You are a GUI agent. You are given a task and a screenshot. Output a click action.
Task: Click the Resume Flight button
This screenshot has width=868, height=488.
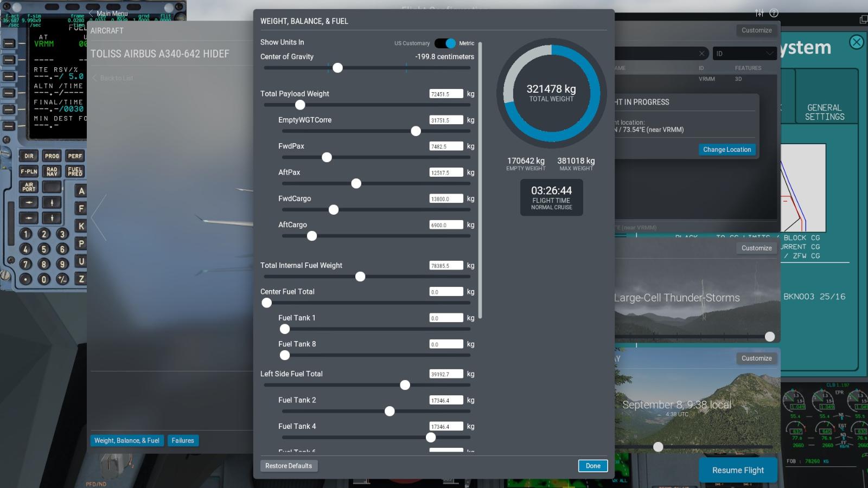point(738,470)
